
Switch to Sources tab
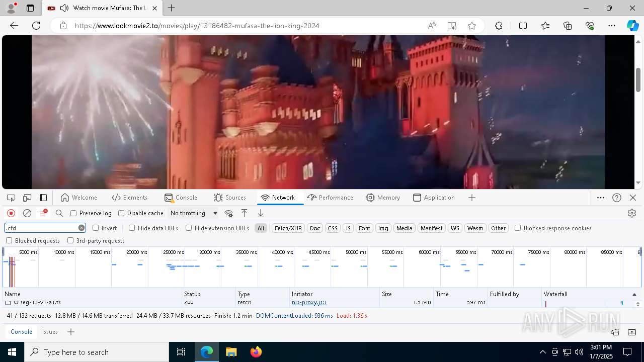tap(230, 198)
